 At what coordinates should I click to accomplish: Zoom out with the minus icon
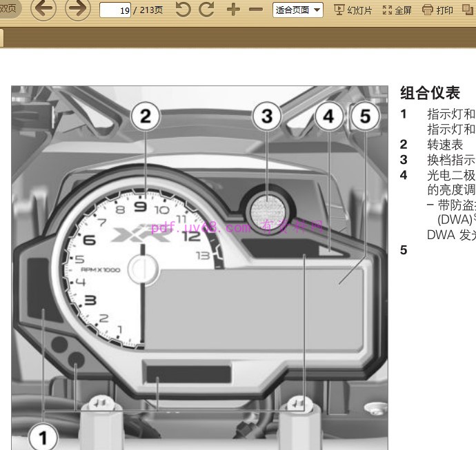click(255, 10)
